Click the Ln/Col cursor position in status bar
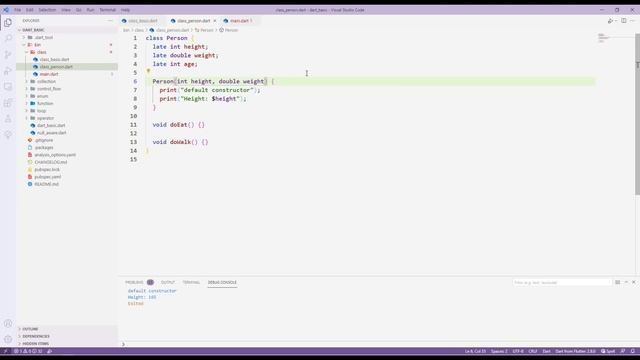This screenshot has height=360, width=640. [475, 351]
